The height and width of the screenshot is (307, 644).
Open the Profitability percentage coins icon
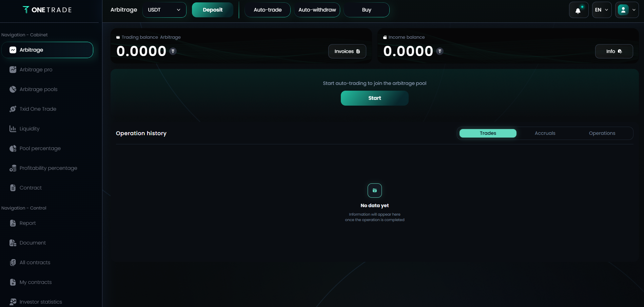pos(13,168)
